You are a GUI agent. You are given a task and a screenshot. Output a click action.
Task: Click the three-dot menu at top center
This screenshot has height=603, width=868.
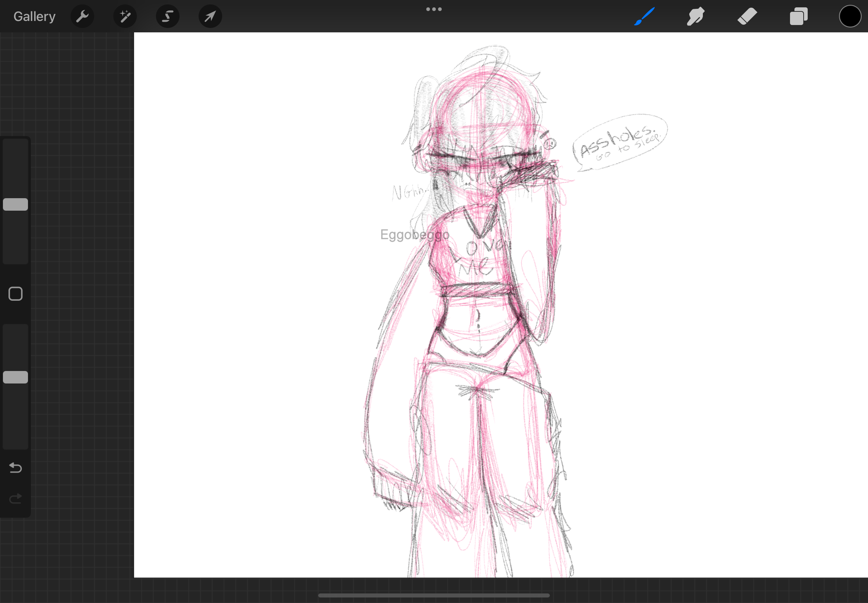(x=434, y=9)
